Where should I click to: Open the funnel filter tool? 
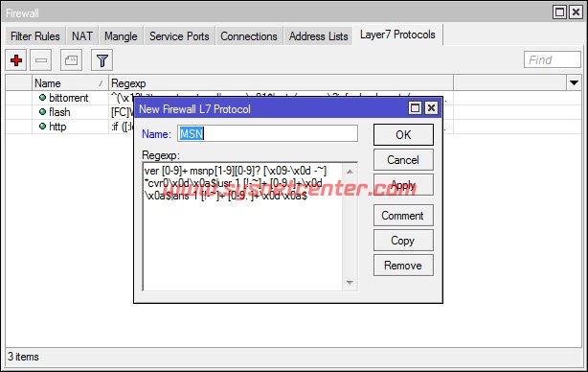102,60
